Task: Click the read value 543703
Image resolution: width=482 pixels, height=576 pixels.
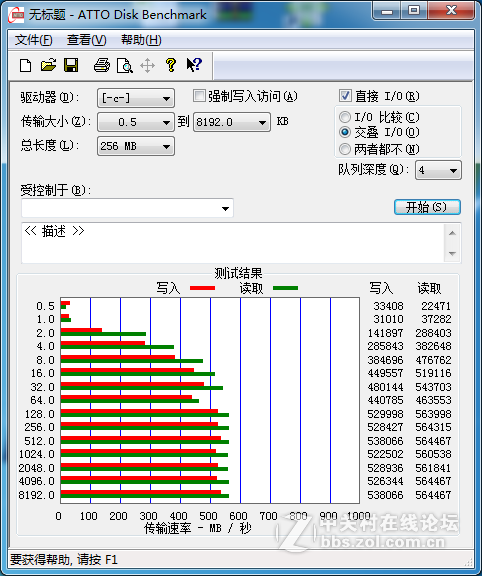Action: [x=433, y=387]
